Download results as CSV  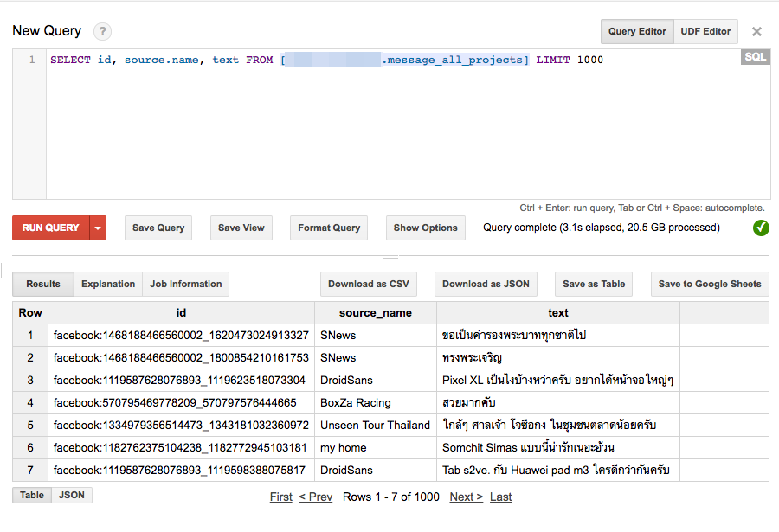(369, 284)
